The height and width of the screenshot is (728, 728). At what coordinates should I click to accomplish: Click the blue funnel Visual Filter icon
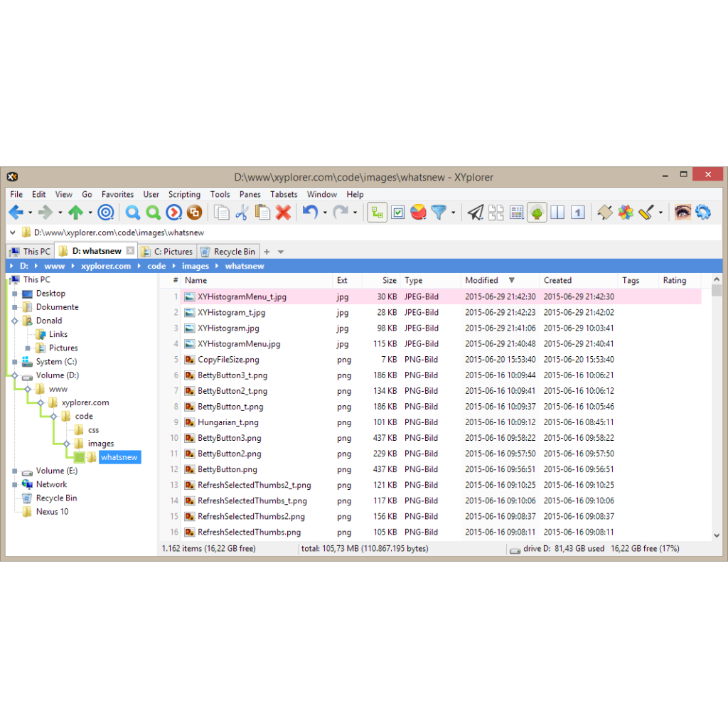[x=439, y=213]
